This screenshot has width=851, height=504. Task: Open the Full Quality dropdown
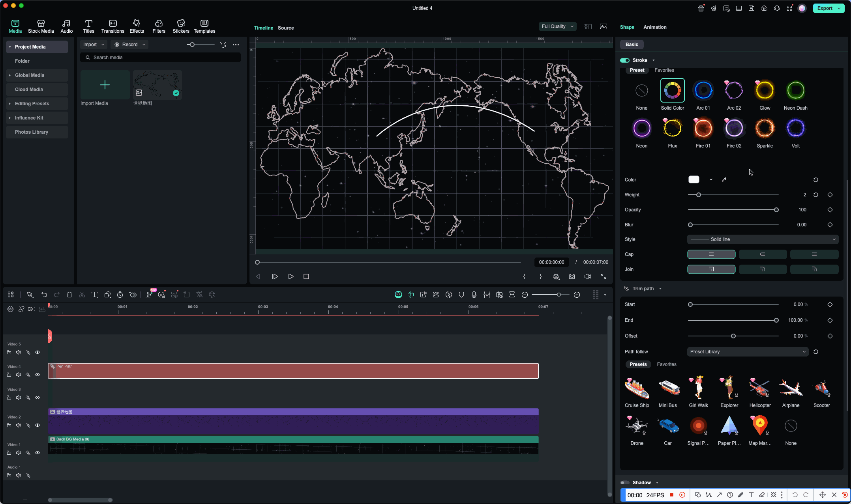557,26
